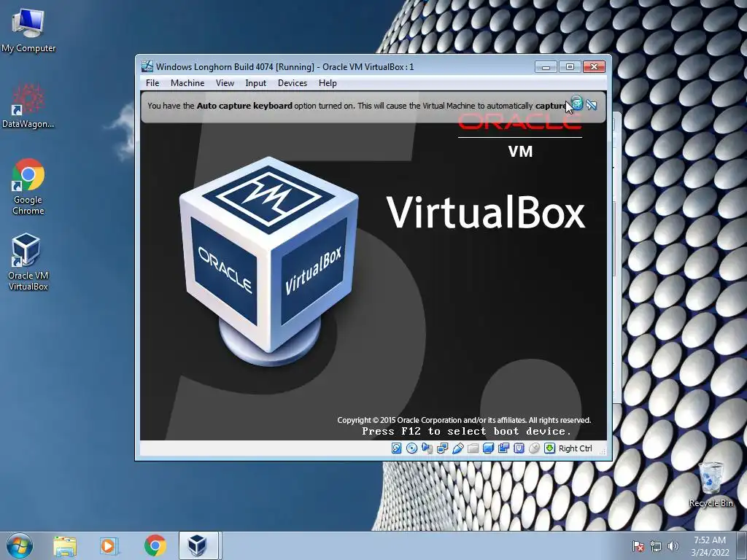Click the optical disc indicator in status bar
The width and height of the screenshot is (747, 560).
[411, 448]
